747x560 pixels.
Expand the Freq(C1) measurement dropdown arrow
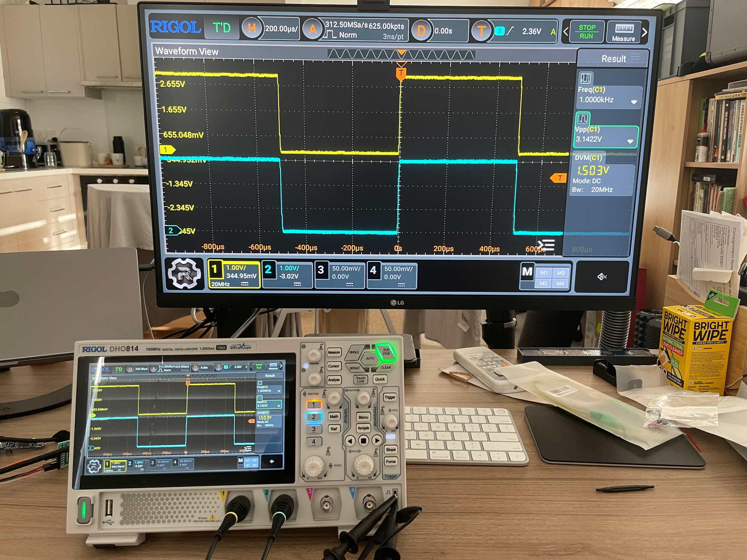pyautogui.click(x=634, y=102)
